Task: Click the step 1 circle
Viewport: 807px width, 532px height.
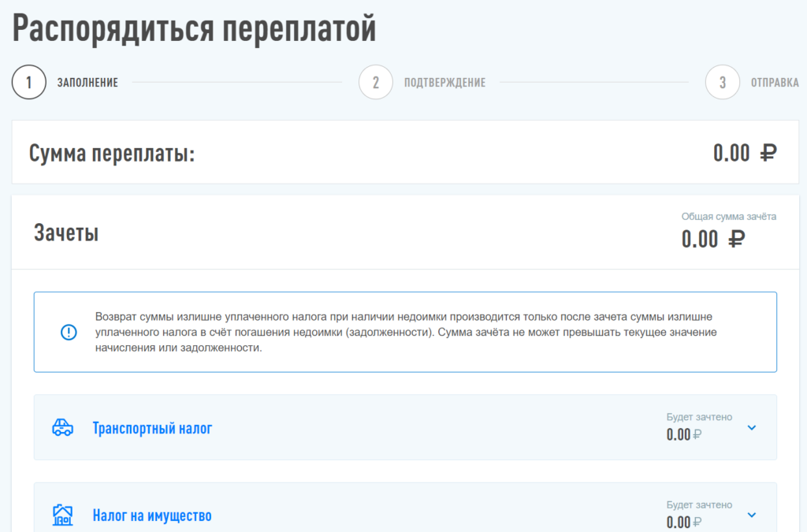Action: pos(29,82)
